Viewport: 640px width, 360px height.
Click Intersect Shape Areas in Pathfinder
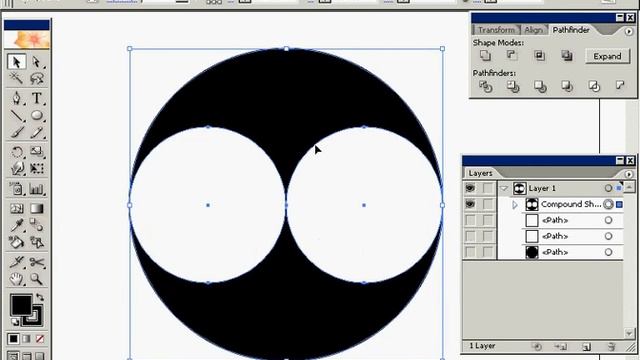click(539, 56)
